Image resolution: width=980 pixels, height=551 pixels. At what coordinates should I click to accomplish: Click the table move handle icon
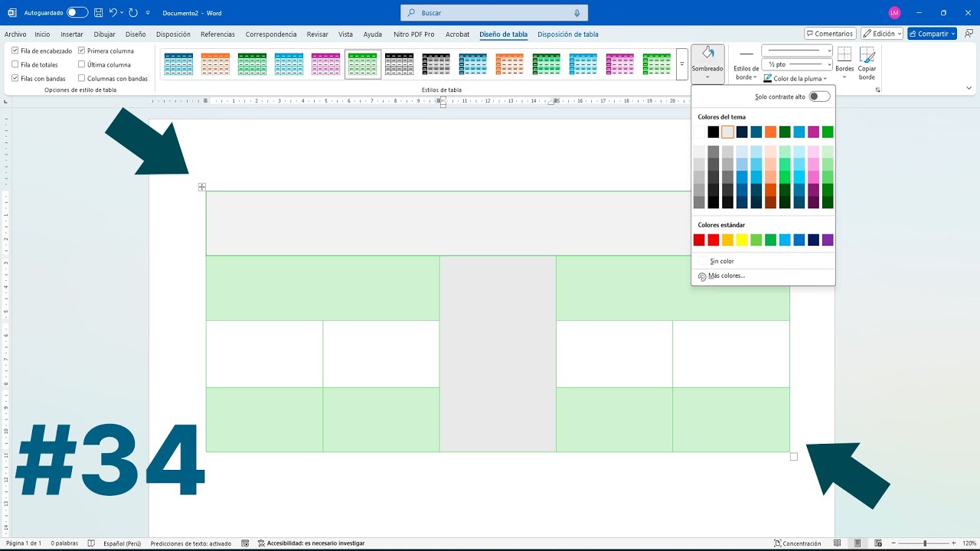coord(202,187)
